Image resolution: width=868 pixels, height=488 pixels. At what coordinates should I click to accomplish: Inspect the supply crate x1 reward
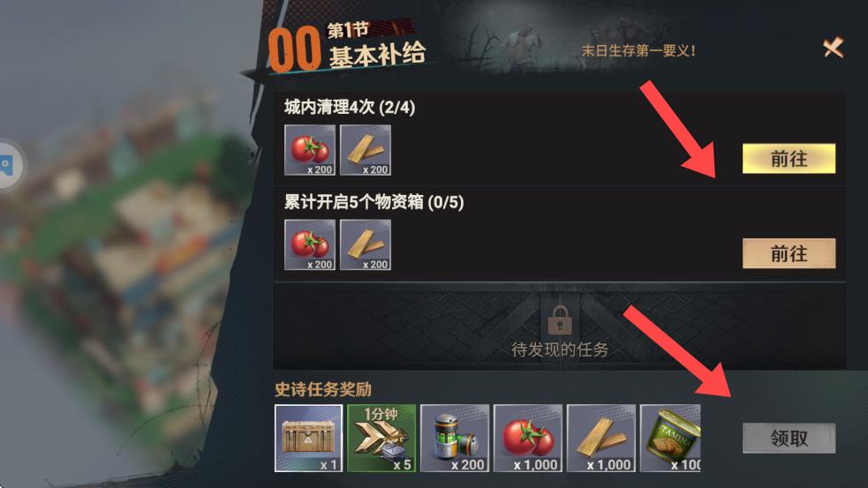[x=308, y=439]
